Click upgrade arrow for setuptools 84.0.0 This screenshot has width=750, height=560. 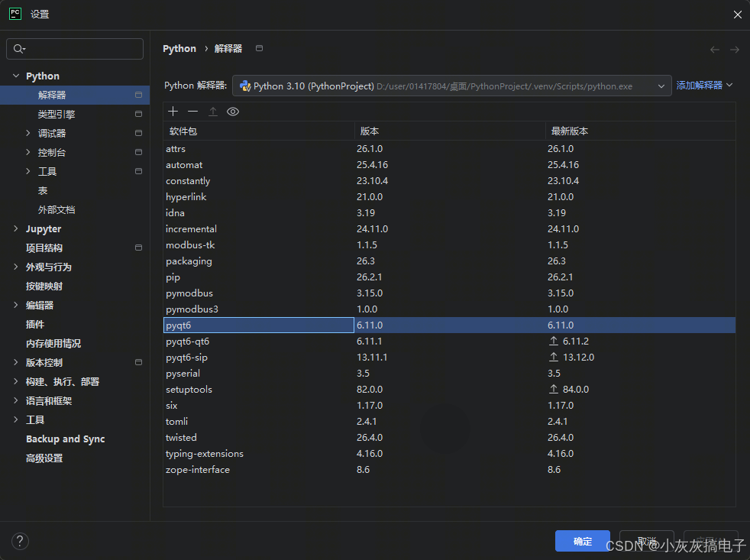click(554, 389)
